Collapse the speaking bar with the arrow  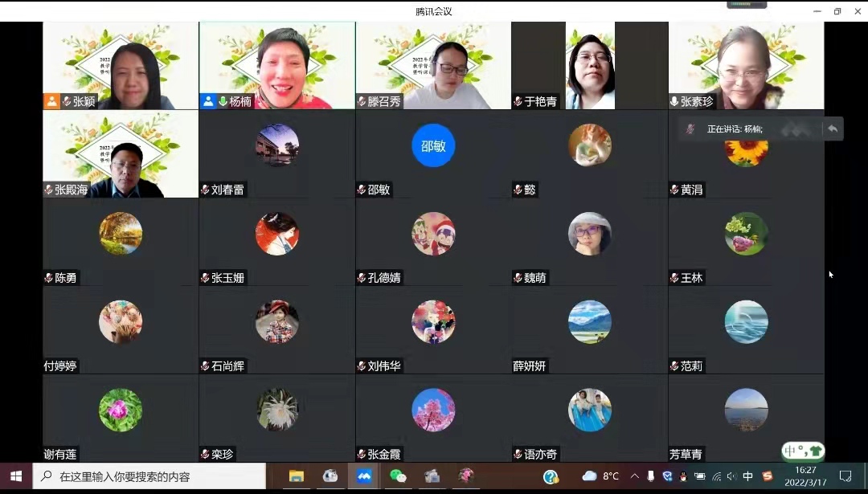[833, 129]
